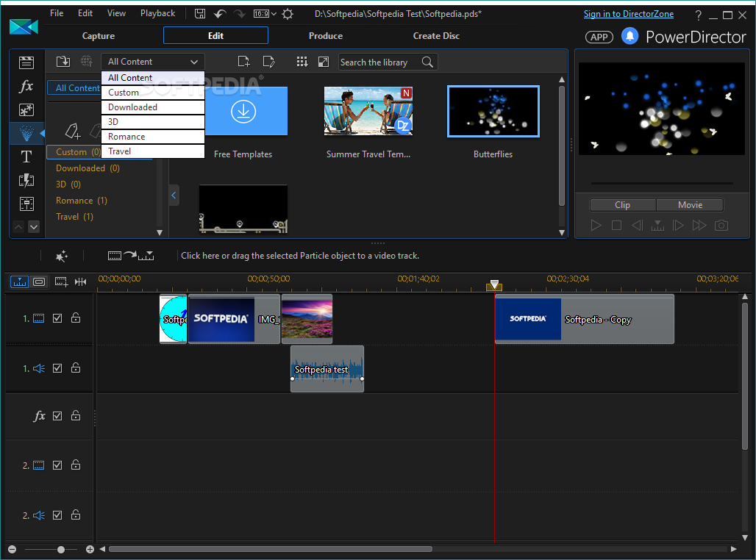Switch to the Produce tab
756x560 pixels.
[x=326, y=36]
